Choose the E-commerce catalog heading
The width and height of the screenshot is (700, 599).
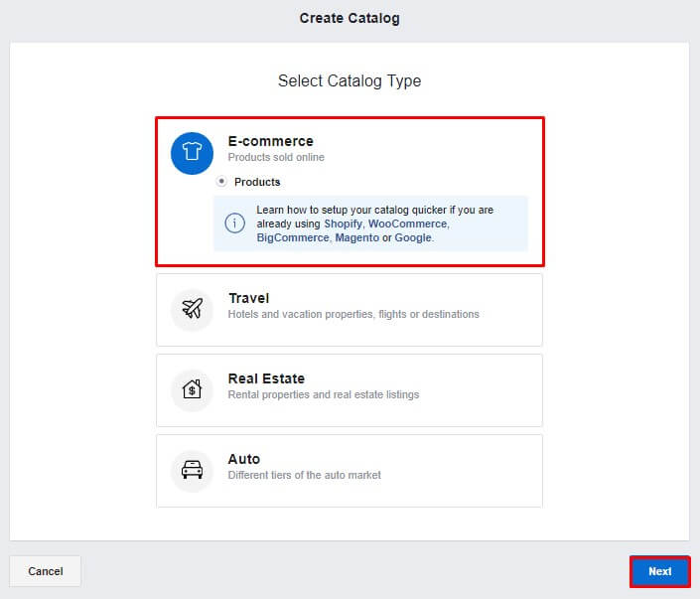(x=270, y=141)
